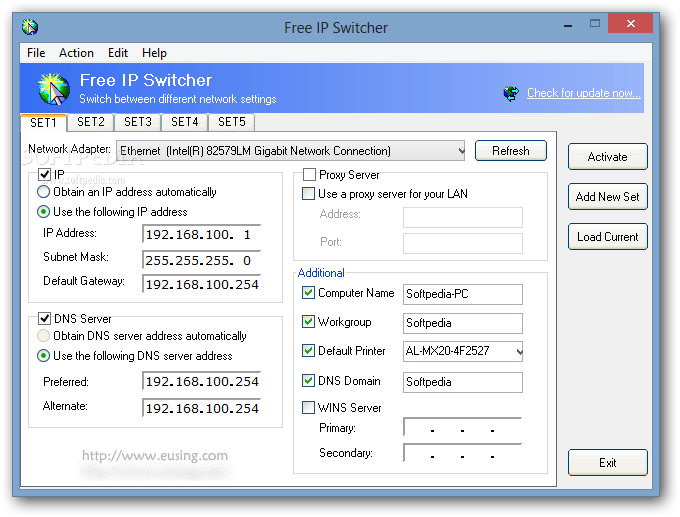Open the File menu
This screenshot has height=517, width=680.
click(x=36, y=53)
